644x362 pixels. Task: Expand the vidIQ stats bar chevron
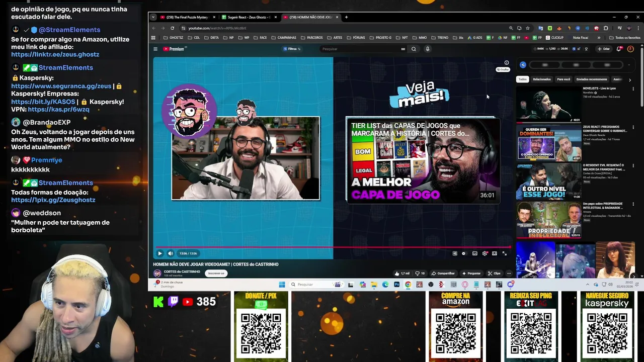click(629, 65)
